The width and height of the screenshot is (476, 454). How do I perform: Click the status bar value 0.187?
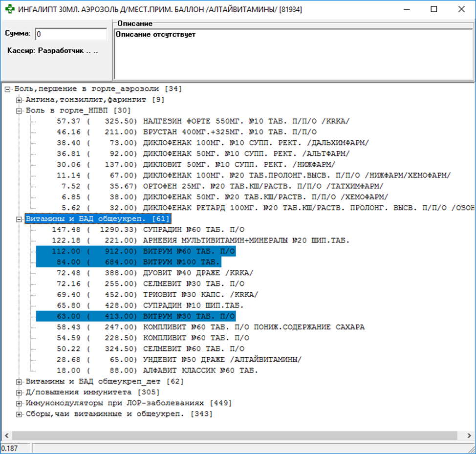pyautogui.click(x=9, y=449)
